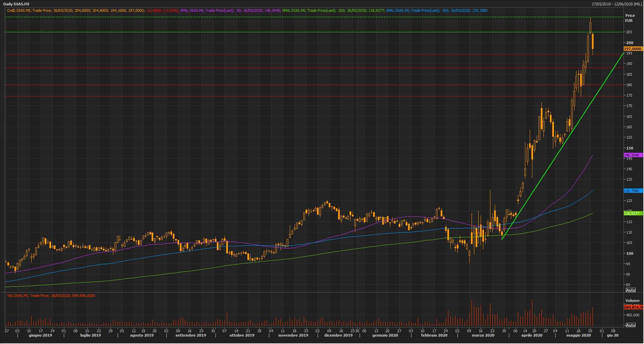Image resolution: width=644 pixels, height=344 pixels.
Task: Click the 'novembre 2019' label on time axis
Action: point(293,335)
